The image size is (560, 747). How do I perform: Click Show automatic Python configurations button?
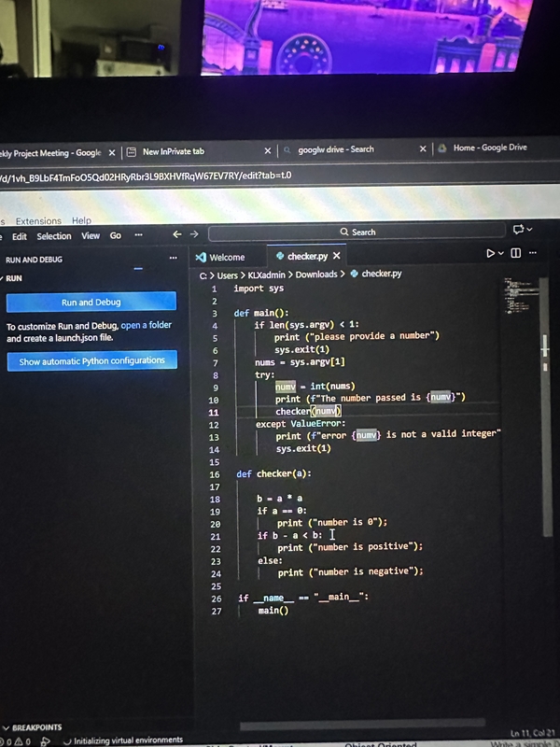pyautogui.click(x=91, y=361)
